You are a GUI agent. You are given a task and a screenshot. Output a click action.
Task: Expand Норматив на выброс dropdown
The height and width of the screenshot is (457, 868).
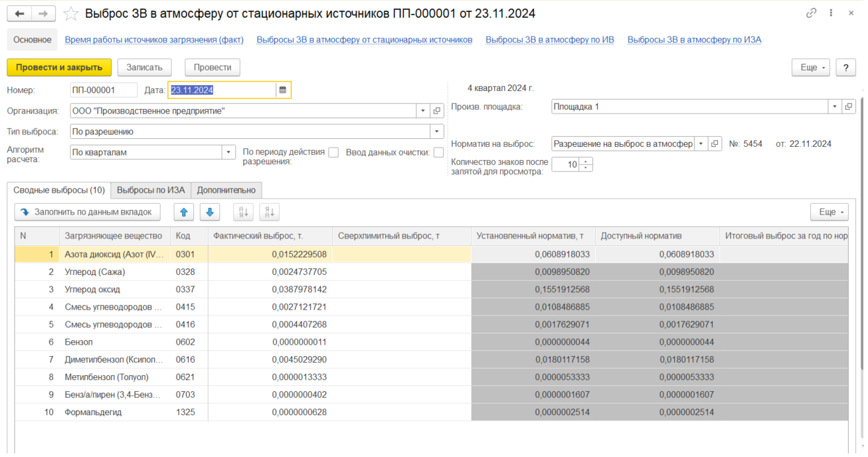point(701,143)
